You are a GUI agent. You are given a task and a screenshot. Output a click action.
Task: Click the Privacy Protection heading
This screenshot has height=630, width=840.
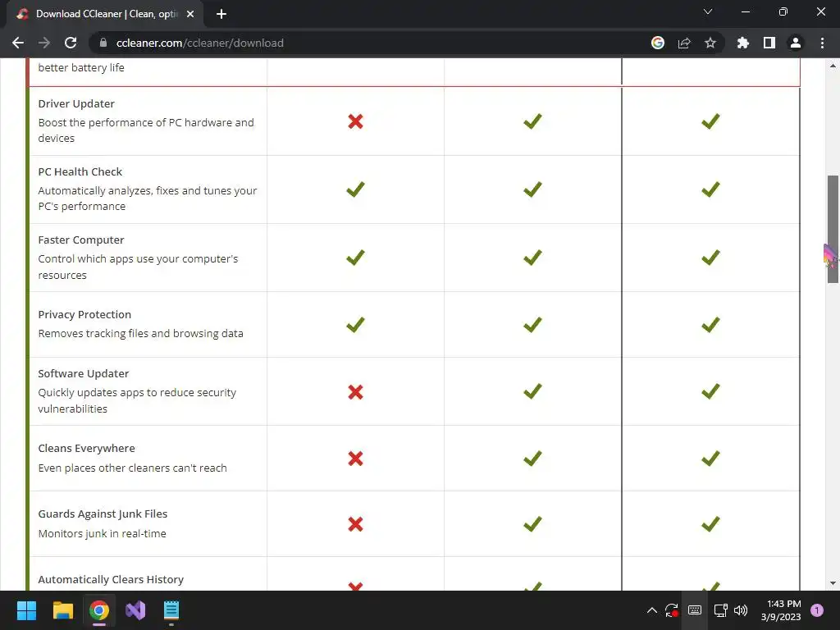point(84,314)
